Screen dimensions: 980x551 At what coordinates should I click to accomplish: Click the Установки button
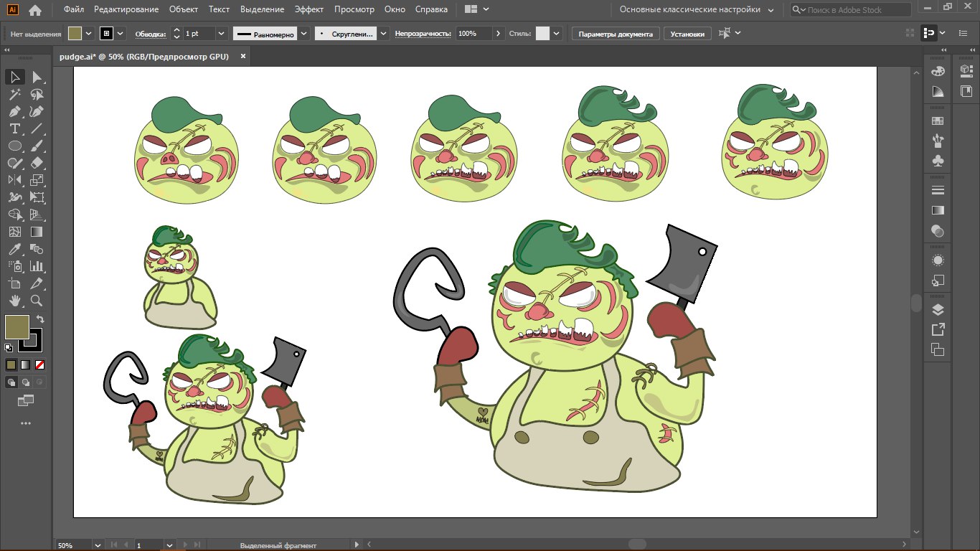pyautogui.click(x=688, y=34)
